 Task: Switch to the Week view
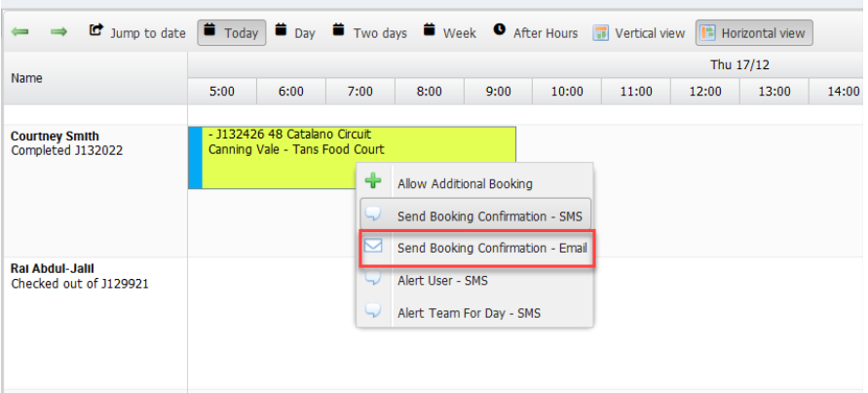pos(449,33)
